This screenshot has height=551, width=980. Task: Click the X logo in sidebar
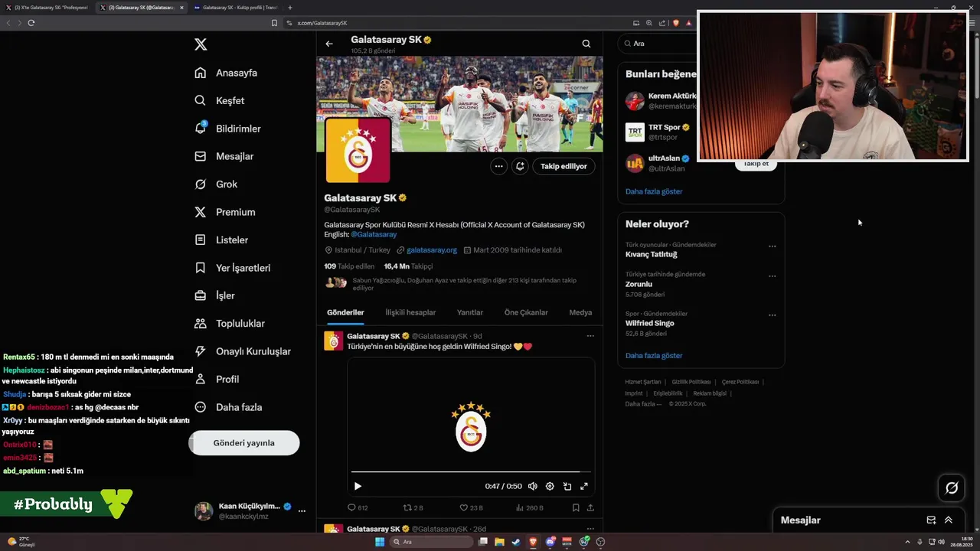click(201, 44)
